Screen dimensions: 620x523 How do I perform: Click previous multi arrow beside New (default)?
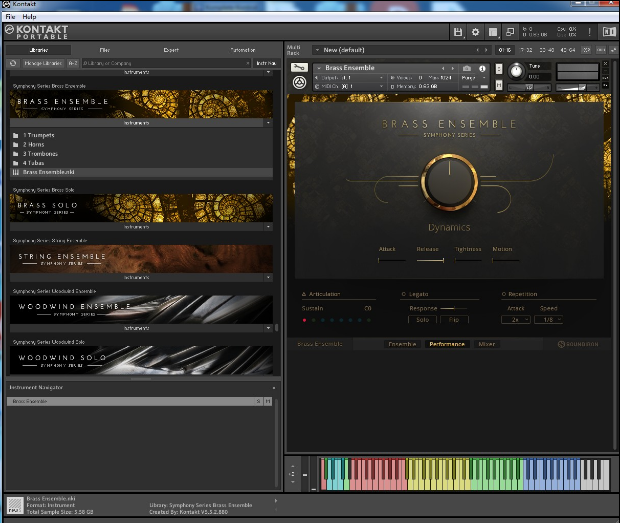click(478, 50)
